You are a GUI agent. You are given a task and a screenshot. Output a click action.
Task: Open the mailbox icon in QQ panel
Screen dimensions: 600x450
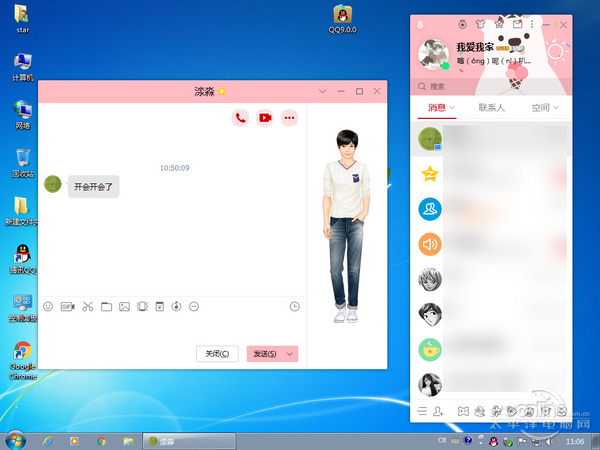[517, 25]
